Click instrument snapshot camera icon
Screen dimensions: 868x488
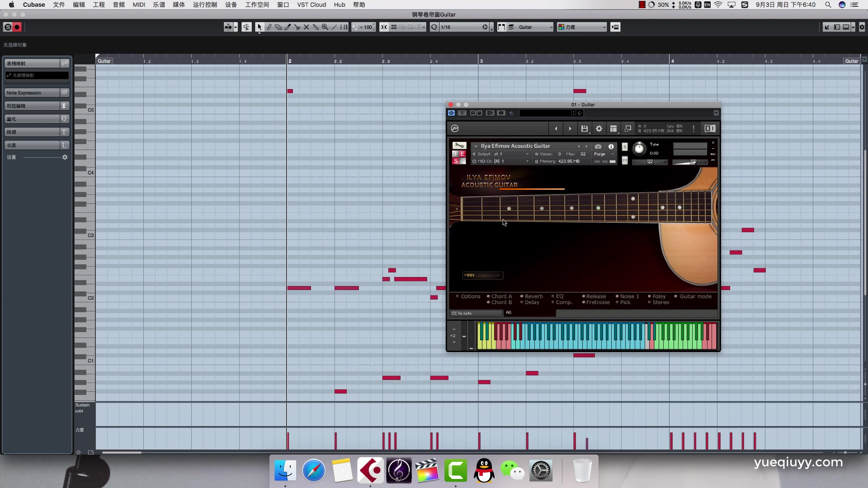pos(598,146)
